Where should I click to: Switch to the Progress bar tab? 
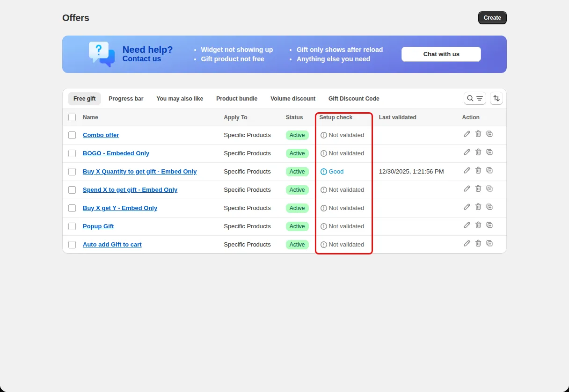click(126, 99)
